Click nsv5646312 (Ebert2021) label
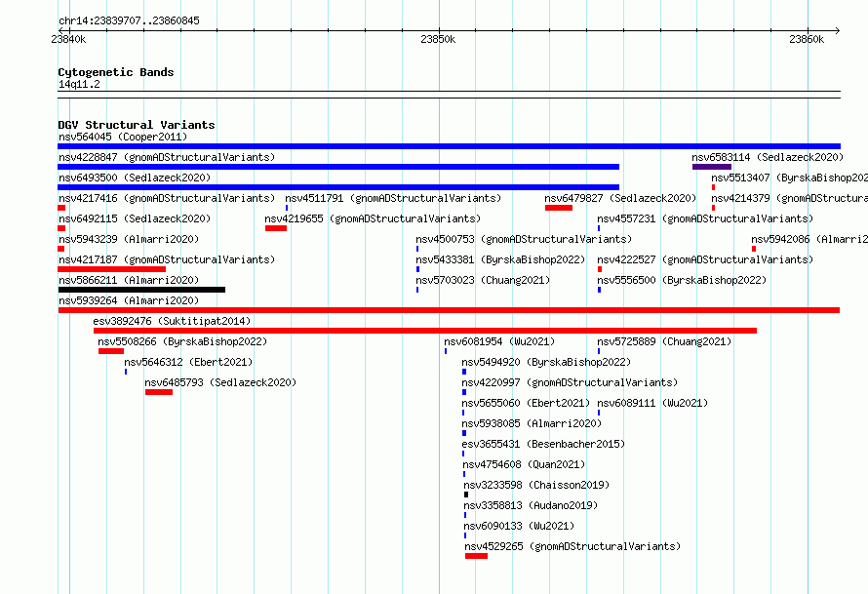This screenshot has height=594, width=868. pyautogui.click(x=188, y=362)
